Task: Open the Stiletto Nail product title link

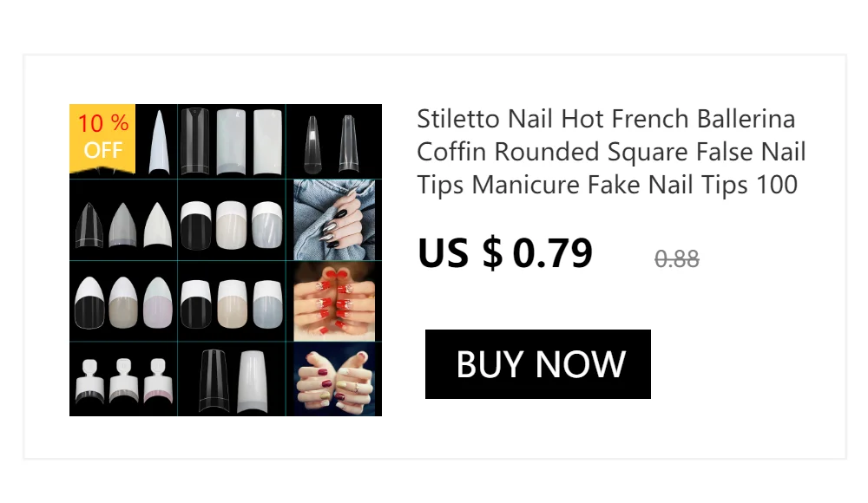Action: click(x=611, y=152)
